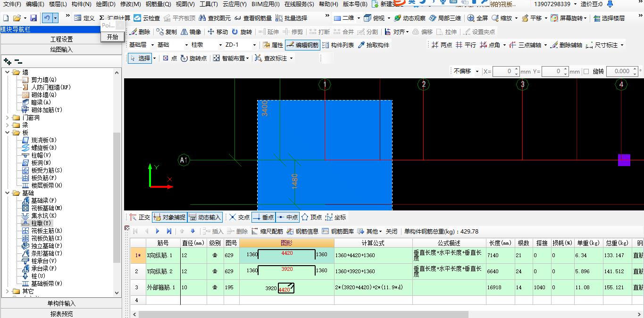Click 两点 two-point axis tool

point(442,45)
